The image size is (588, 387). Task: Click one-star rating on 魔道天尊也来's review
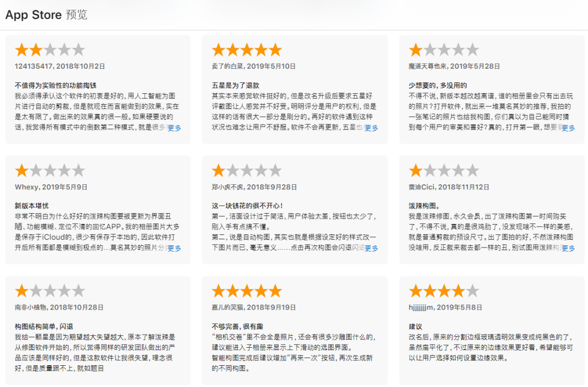tap(444, 50)
